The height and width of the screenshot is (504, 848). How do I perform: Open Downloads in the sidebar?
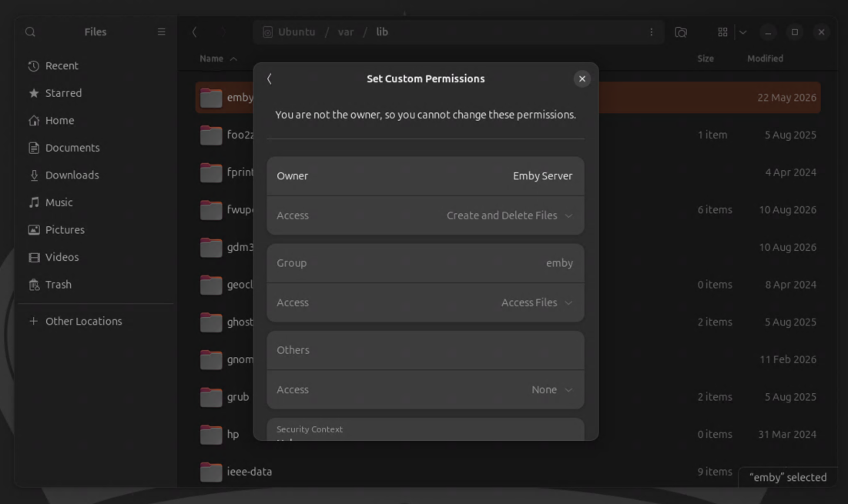tap(96, 175)
